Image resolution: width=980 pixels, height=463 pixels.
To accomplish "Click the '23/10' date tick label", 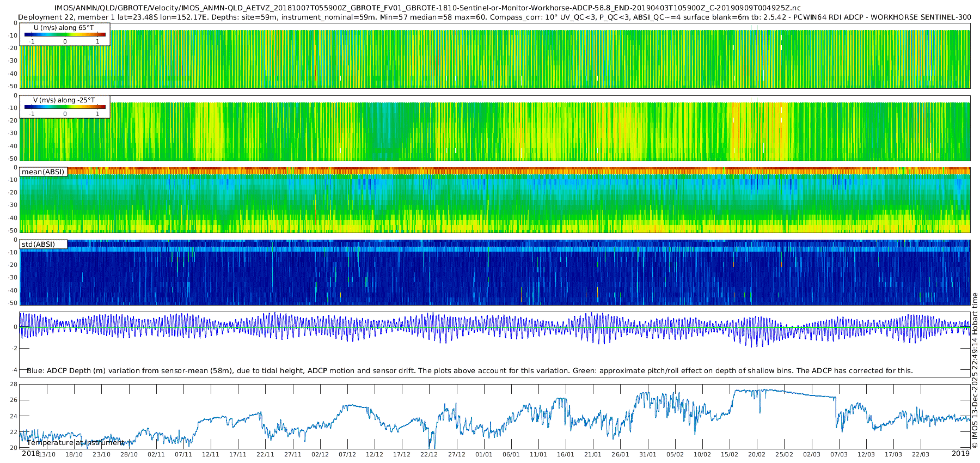I will [x=101, y=454].
